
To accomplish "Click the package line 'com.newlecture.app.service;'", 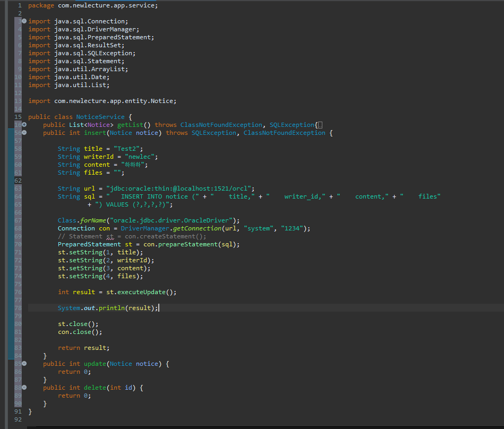I will pyautogui.click(x=108, y=5).
